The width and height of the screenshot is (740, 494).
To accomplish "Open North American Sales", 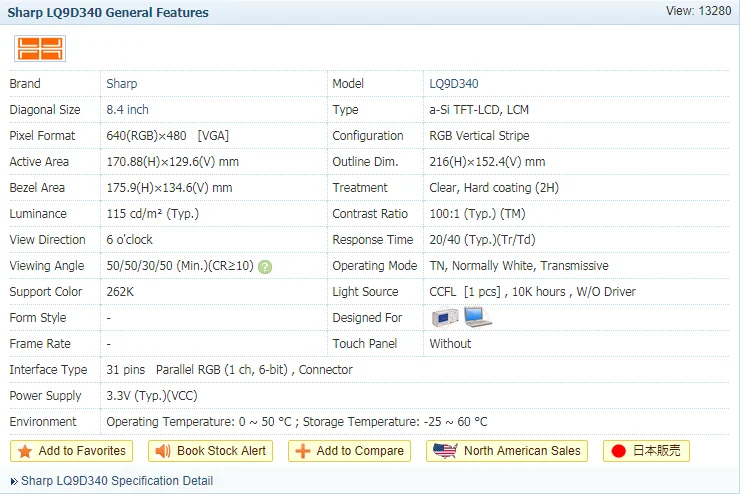I will click(x=507, y=451).
